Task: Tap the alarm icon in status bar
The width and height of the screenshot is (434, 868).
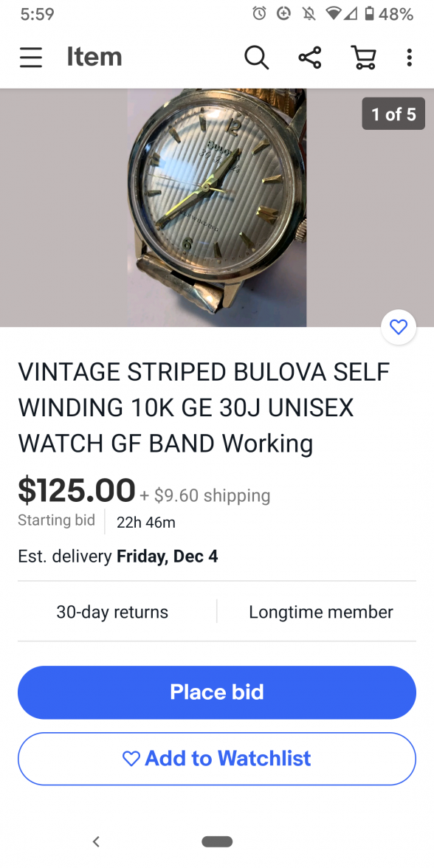Action: 259,13
